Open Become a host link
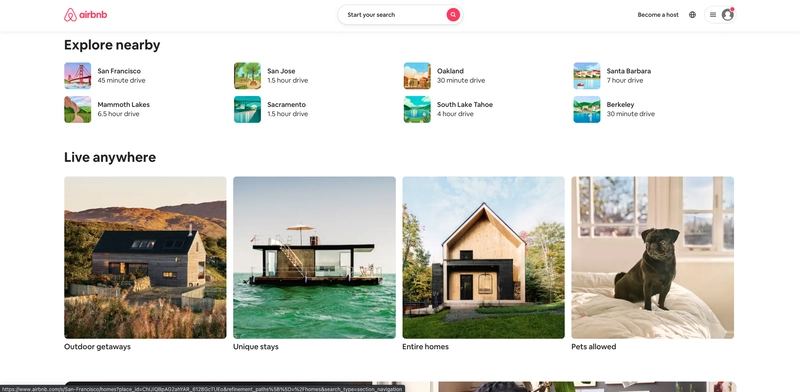 click(658, 15)
